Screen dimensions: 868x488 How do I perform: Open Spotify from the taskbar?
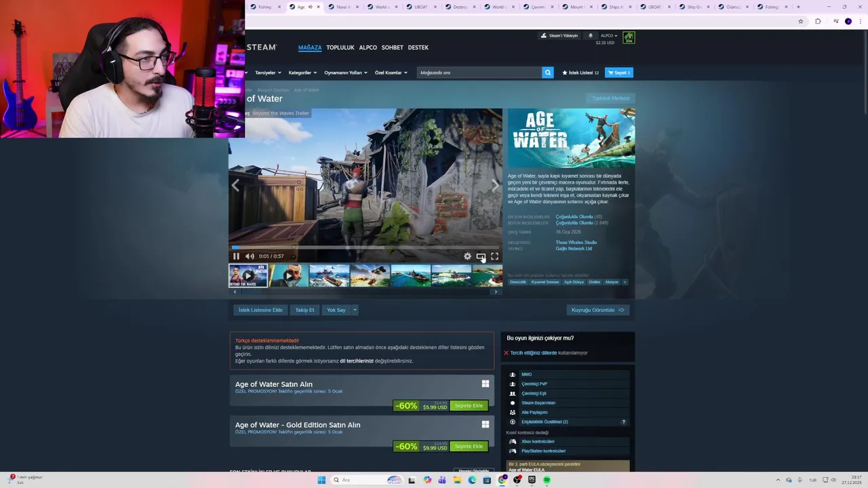point(547,480)
